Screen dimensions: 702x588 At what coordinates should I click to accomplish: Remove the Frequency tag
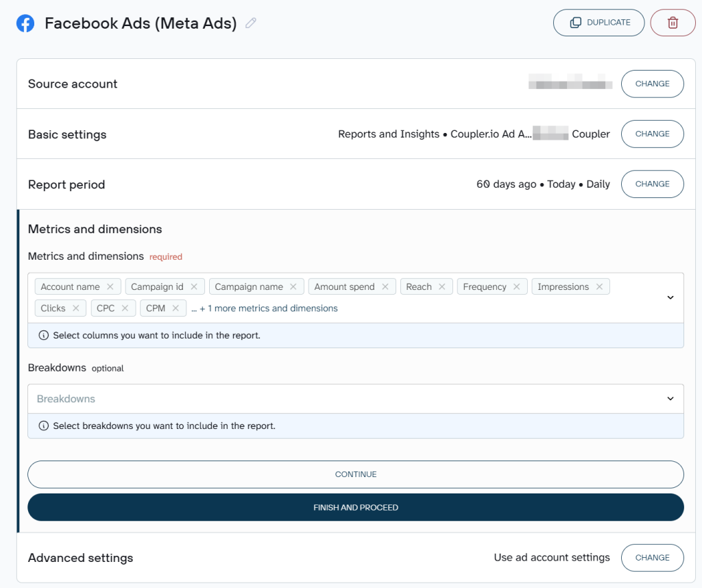click(517, 286)
